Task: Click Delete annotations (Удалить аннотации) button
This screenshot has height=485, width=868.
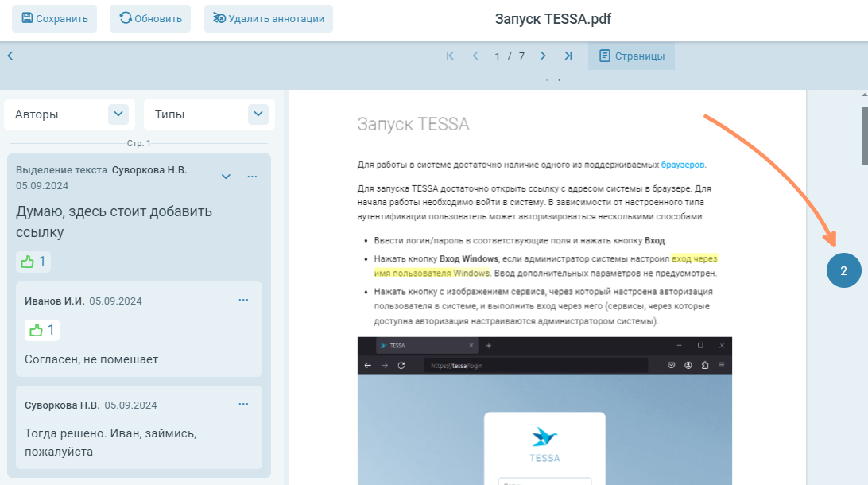Action: (x=268, y=18)
